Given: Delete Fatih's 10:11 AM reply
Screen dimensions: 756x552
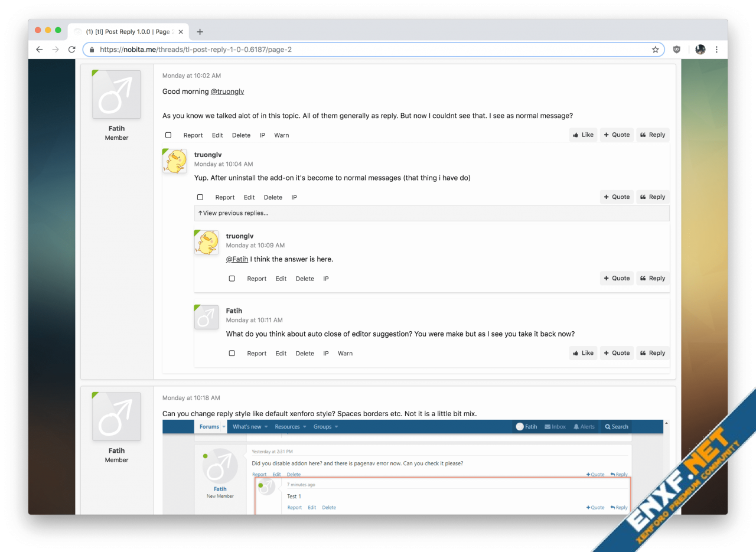Looking at the screenshot, I should [305, 353].
